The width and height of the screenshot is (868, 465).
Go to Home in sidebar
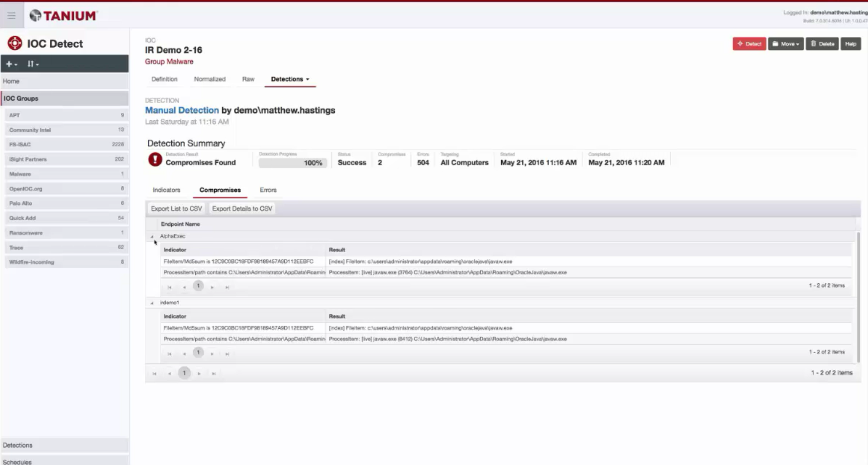pyautogui.click(x=64, y=81)
